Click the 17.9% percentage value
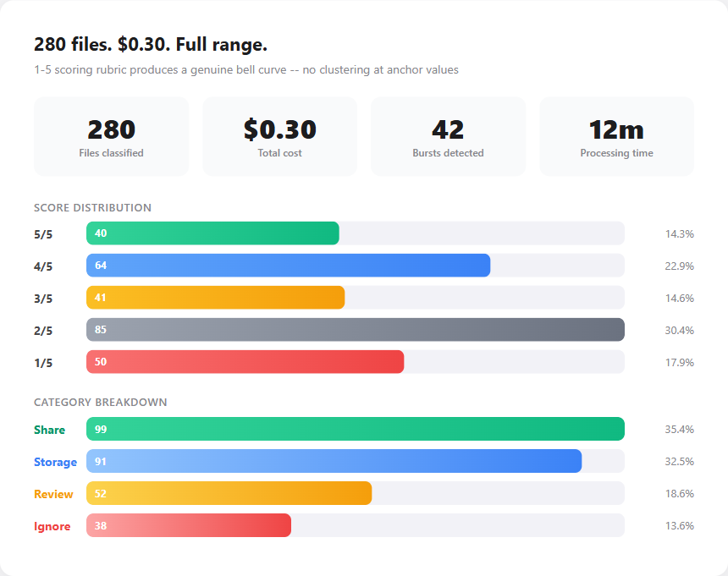728x576 pixels. (x=679, y=362)
